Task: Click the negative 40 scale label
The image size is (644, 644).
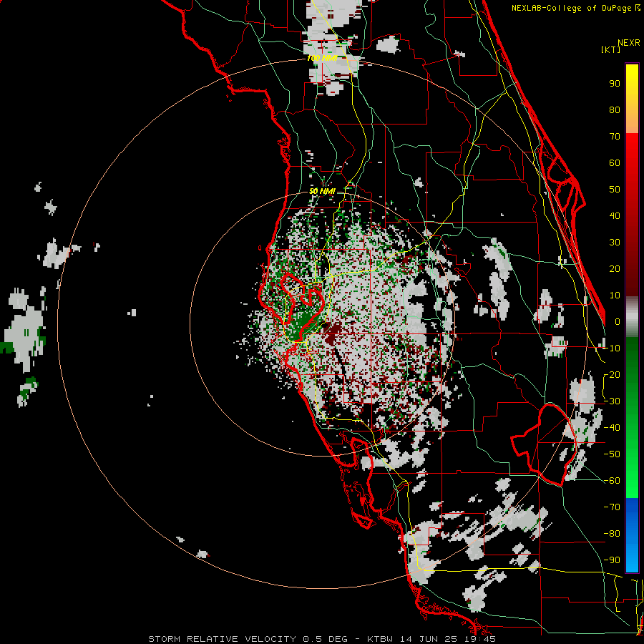Action: [612, 428]
